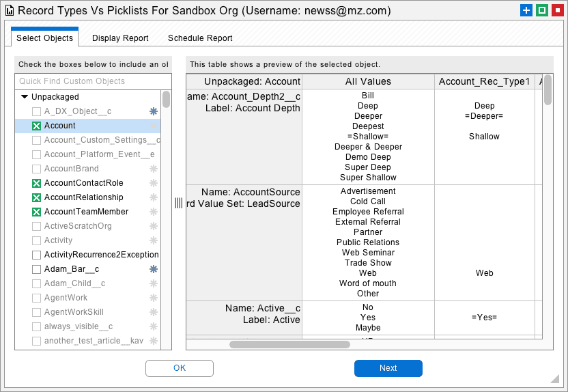Click the asterisk icon next to another_test_article__kav
Image resolution: width=568 pixels, height=392 pixels.
click(x=154, y=341)
